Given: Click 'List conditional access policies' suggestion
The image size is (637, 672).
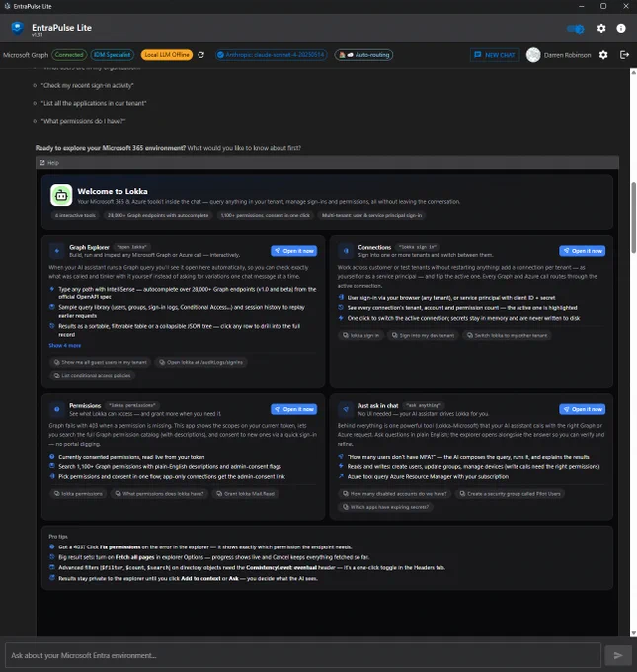Looking at the screenshot, I should pos(93,375).
